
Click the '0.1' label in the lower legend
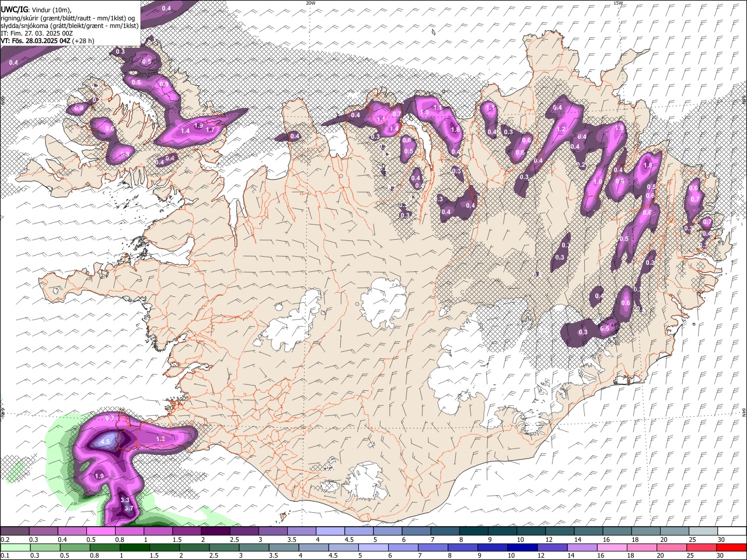pyautogui.click(x=4, y=555)
